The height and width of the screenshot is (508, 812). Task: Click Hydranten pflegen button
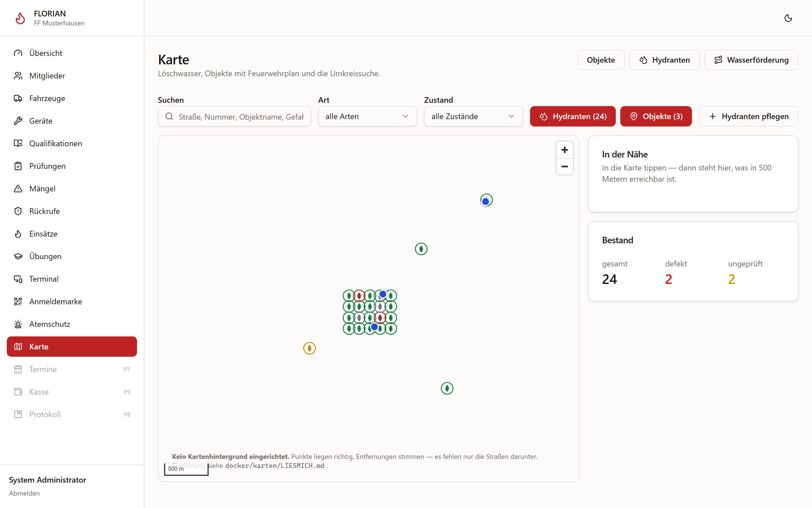(x=748, y=116)
